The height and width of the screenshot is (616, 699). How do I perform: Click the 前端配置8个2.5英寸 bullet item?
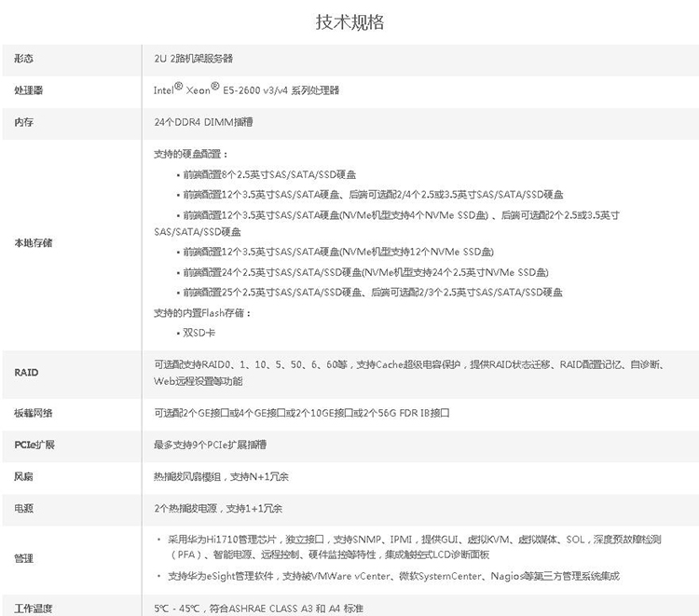tap(272, 174)
